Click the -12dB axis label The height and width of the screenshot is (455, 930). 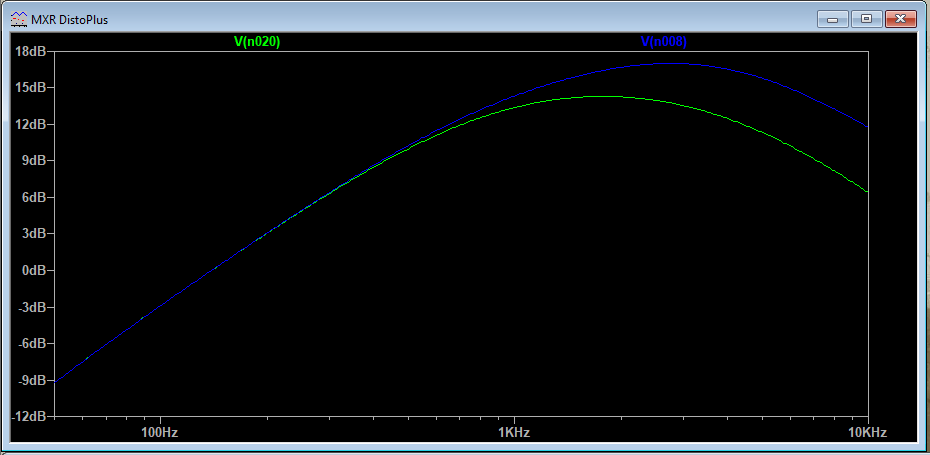[x=29, y=416]
